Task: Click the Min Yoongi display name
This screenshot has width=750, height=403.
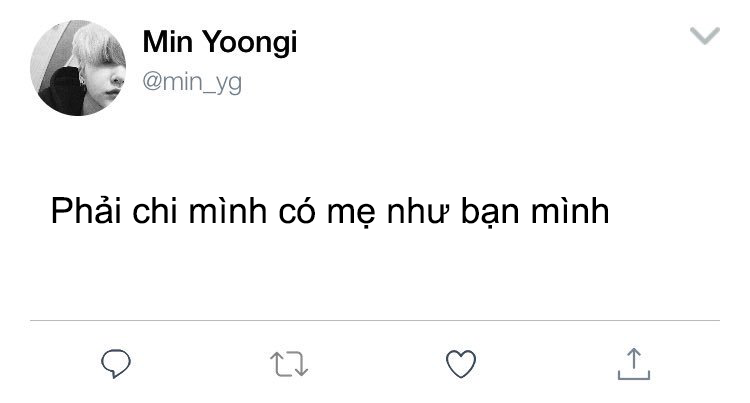Action: [219, 43]
